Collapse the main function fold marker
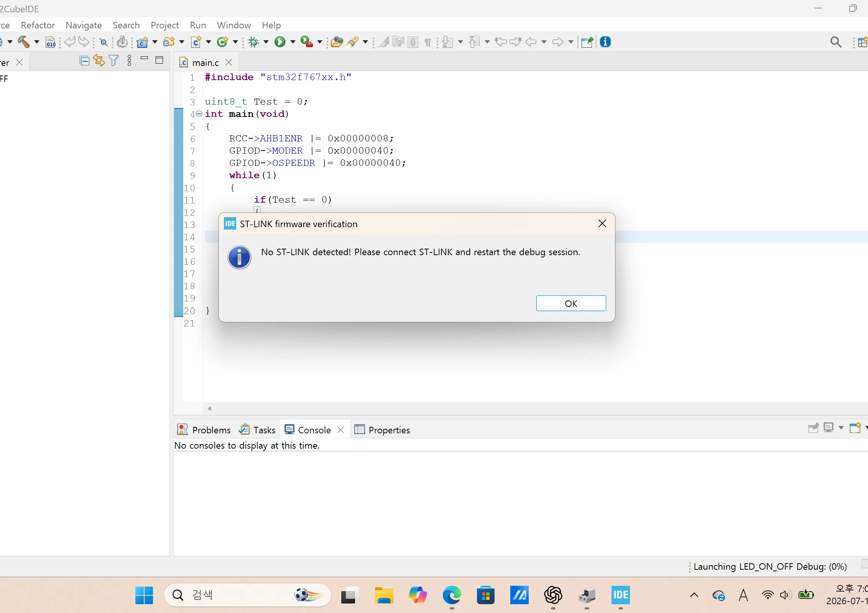 click(x=199, y=114)
